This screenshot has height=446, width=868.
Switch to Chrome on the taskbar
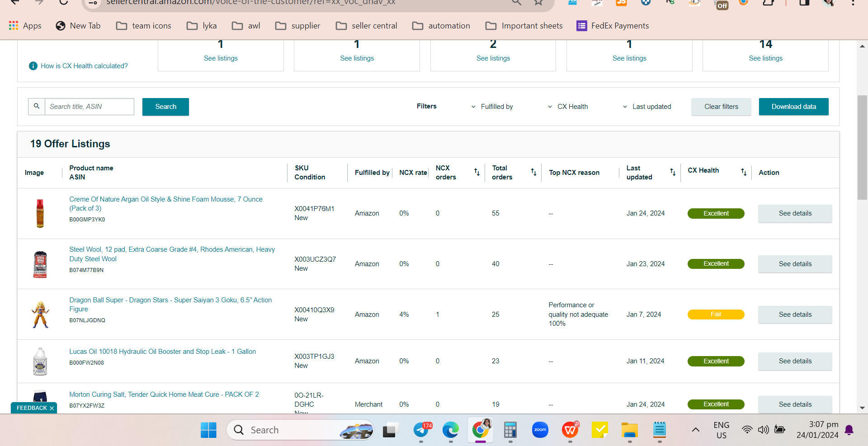481,429
